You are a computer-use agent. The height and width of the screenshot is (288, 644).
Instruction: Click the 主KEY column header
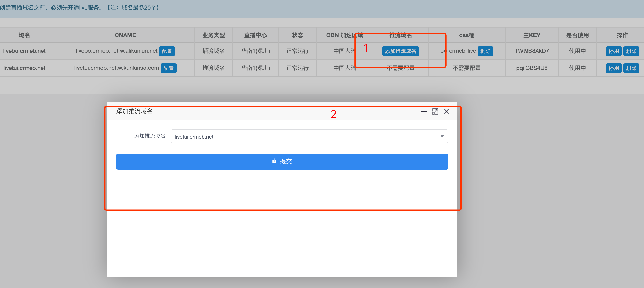[x=532, y=35]
